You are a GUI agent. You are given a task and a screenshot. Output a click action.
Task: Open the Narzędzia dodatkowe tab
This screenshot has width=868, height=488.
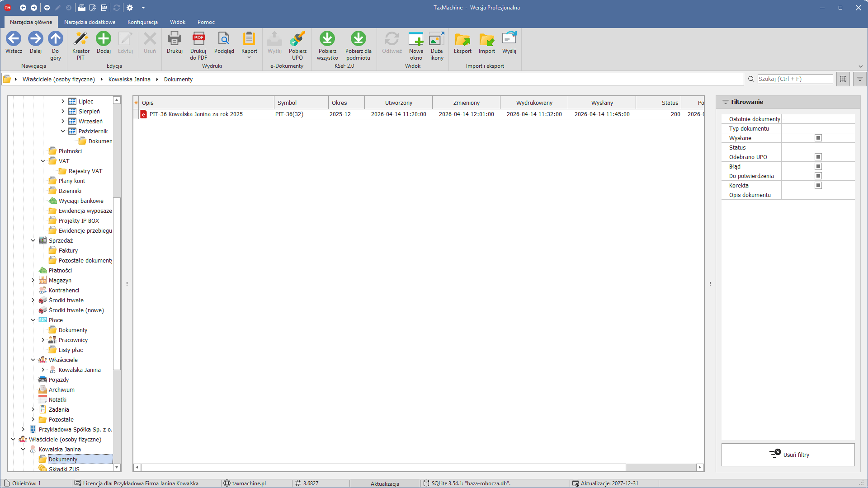click(90, 22)
